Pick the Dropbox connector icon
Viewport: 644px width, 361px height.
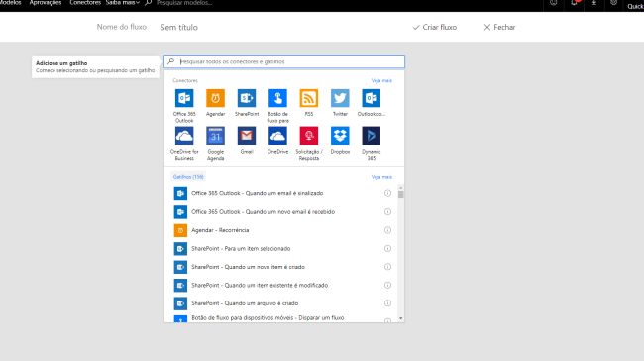click(340, 136)
